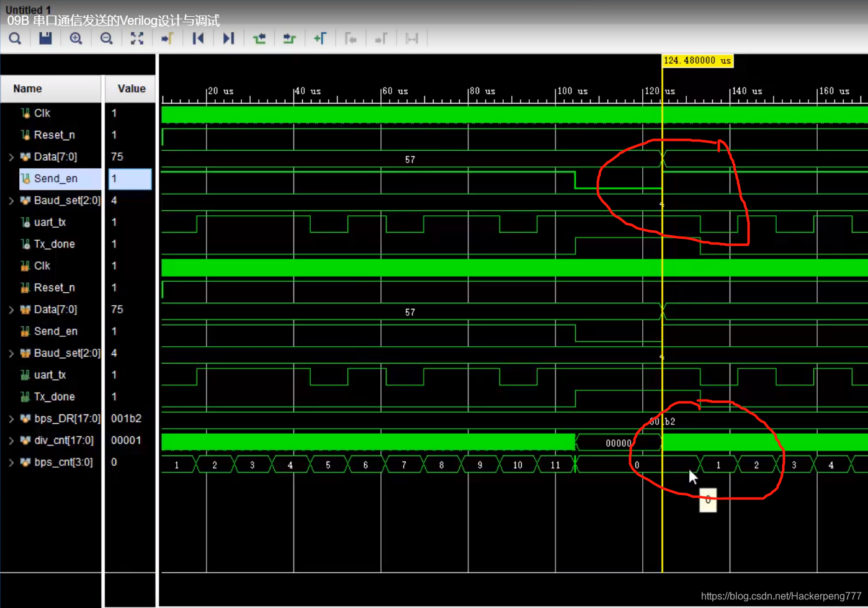The image size is (868, 608).
Task: Go to previous marker
Action: [351, 38]
